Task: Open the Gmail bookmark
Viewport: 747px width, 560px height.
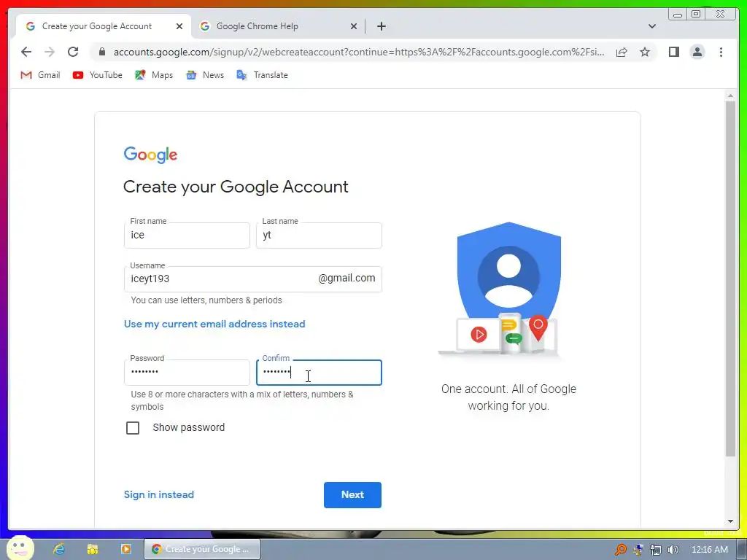Action: point(41,75)
